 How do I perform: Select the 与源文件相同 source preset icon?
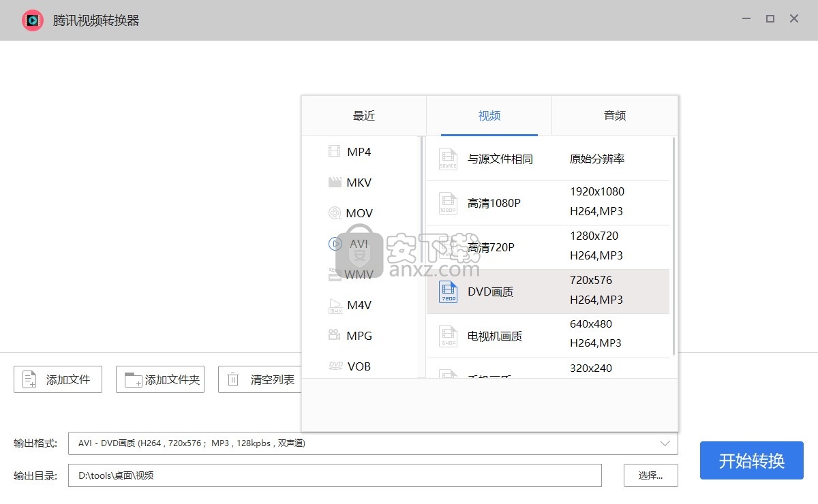pyautogui.click(x=448, y=159)
